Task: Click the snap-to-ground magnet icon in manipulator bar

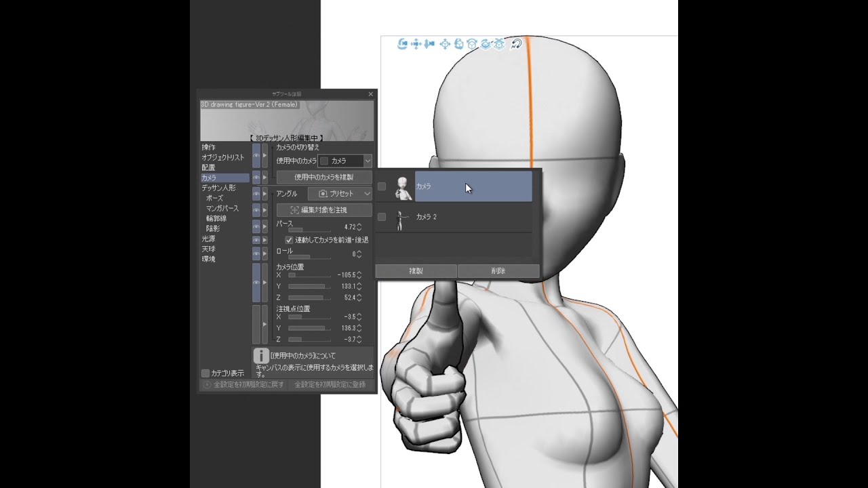Action: click(x=516, y=44)
